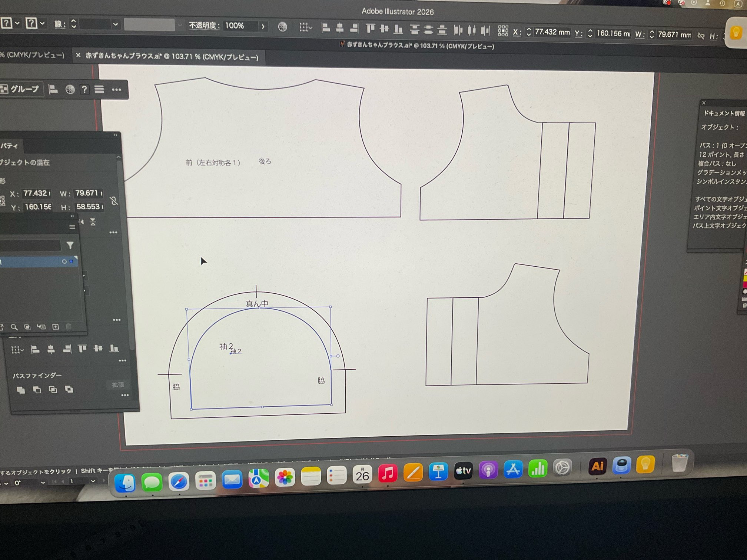747x560 pixels.
Task: Open the recolor artwork wheel icon
Action: (x=282, y=27)
